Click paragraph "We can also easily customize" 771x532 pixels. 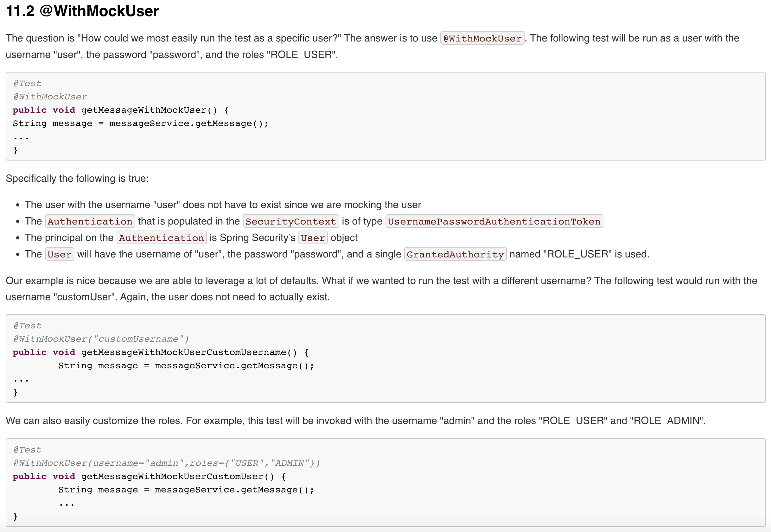point(355,421)
